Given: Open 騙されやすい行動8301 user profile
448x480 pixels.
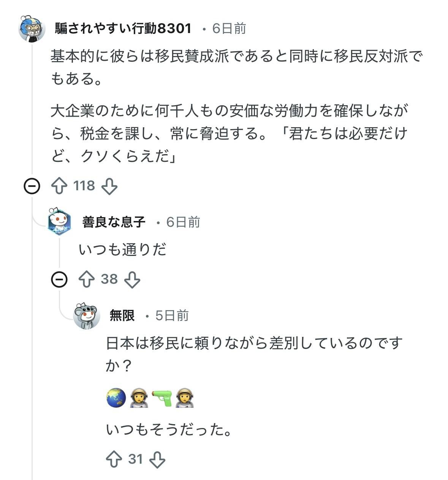Looking at the screenshot, I should pyautogui.click(x=123, y=28).
